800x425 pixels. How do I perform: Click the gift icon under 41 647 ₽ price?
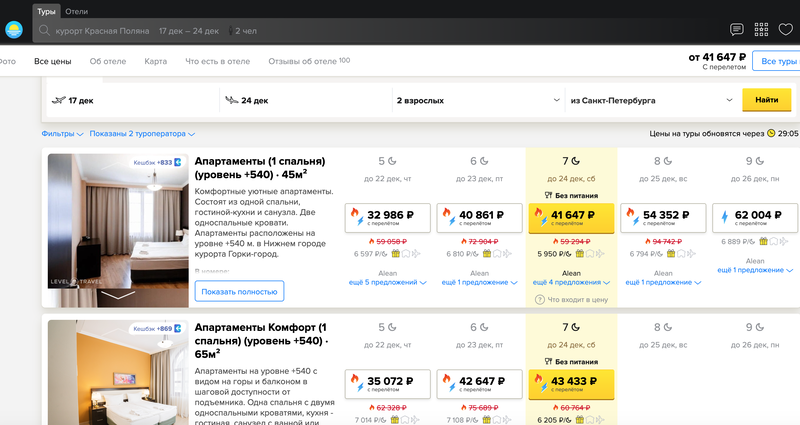[580, 254]
